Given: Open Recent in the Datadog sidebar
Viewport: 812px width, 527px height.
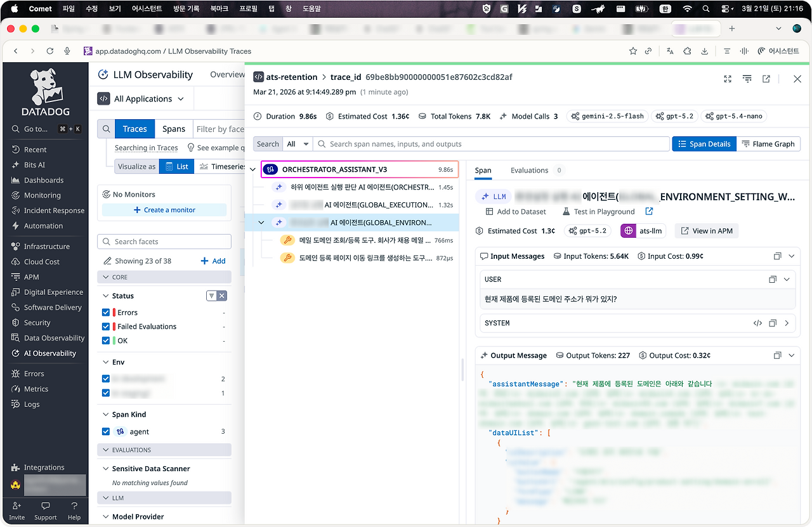Looking at the screenshot, I should coord(36,150).
